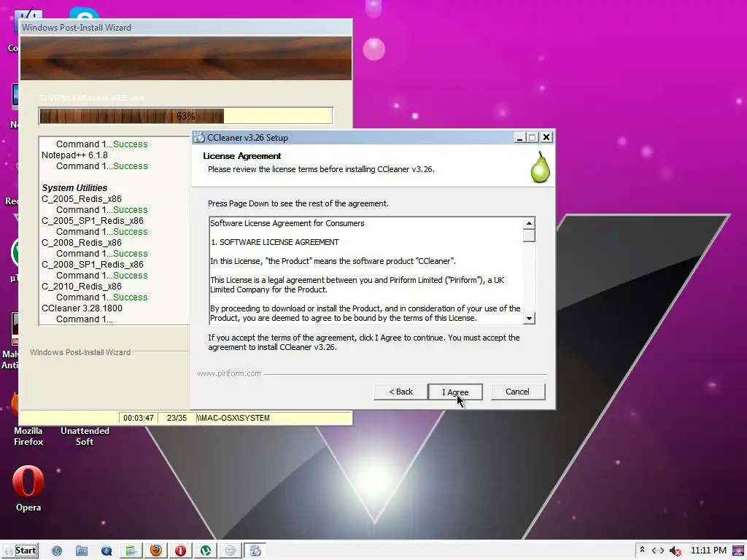The image size is (747, 560).
Task: Click the 63% progress bar in Post-Install Wizard
Action: click(x=185, y=116)
